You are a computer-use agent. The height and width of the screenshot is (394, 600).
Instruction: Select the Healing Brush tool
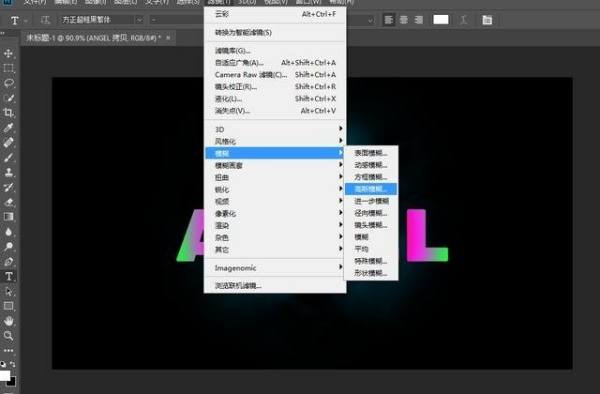(x=8, y=142)
